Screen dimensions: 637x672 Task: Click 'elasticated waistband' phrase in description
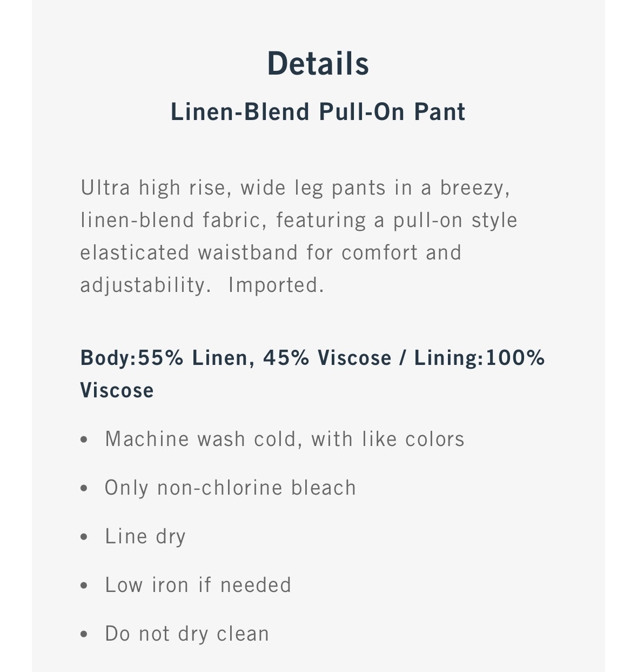click(x=189, y=252)
